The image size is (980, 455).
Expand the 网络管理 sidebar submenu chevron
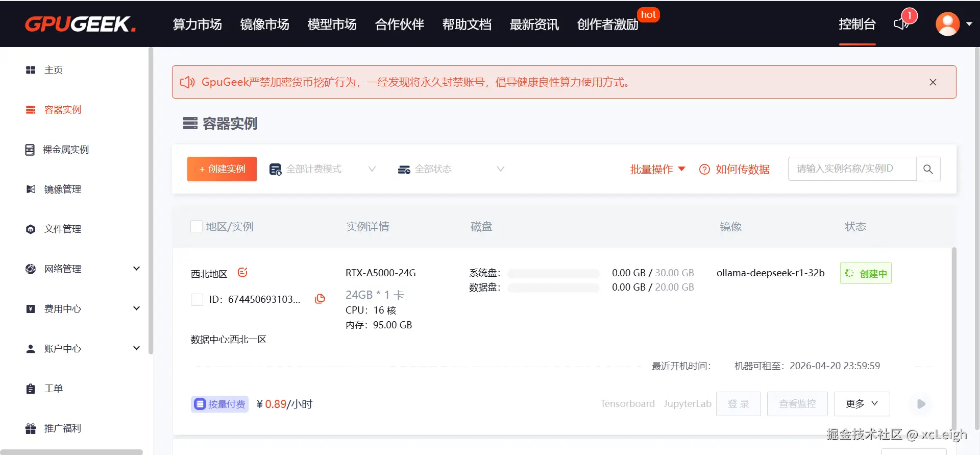pos(136,269)
